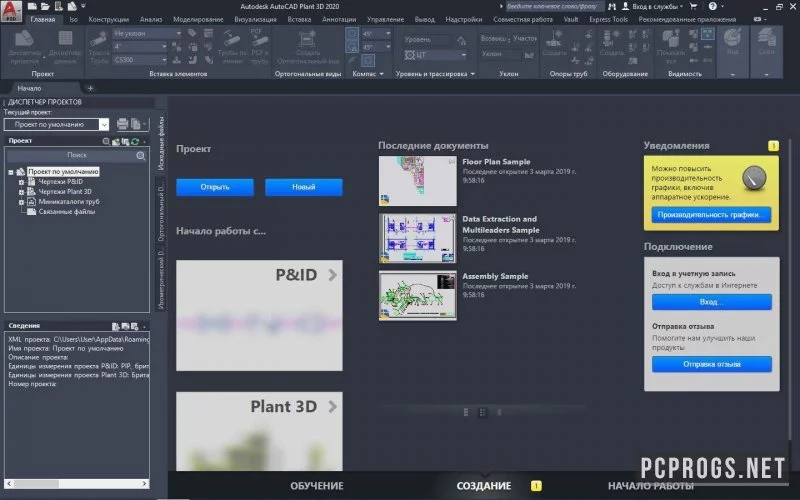Click grid view icon below recent documents
This screenshot has height=500, width=800.
482,412
